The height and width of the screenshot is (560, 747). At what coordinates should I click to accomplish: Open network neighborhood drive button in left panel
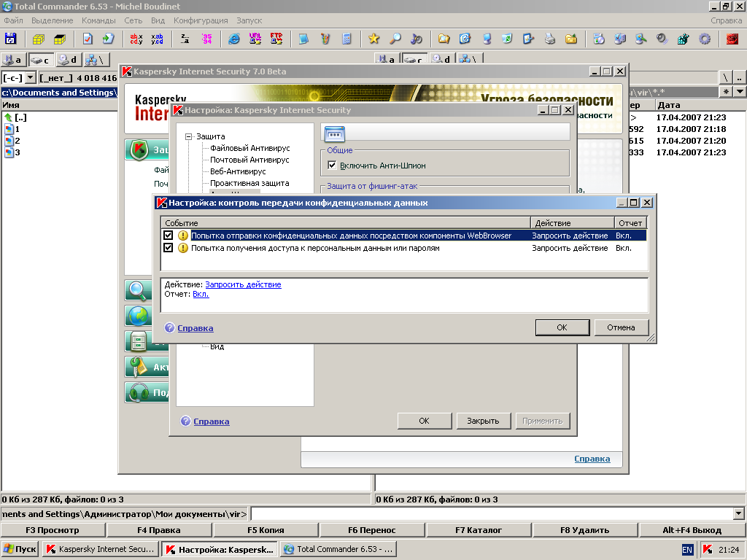96,60
